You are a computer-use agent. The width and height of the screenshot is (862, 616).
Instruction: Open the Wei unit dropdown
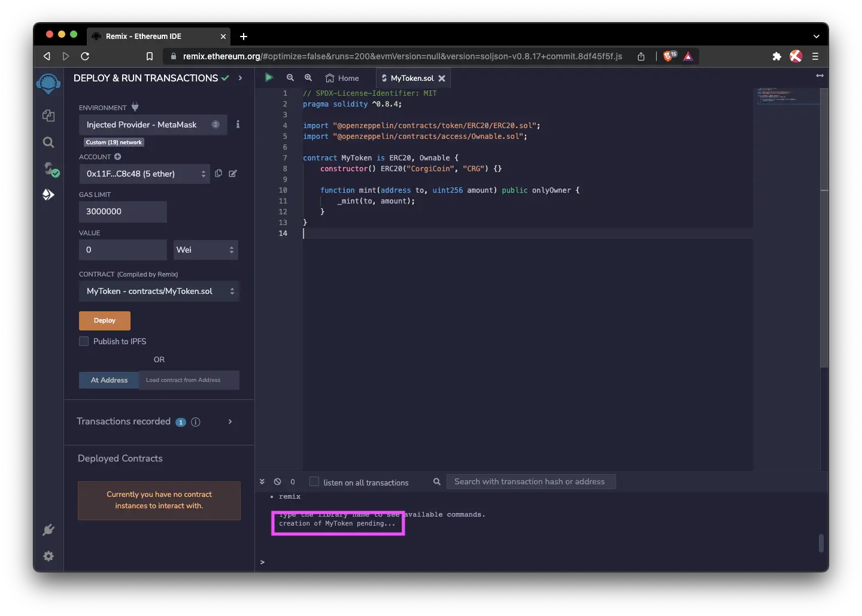(205, 250)
